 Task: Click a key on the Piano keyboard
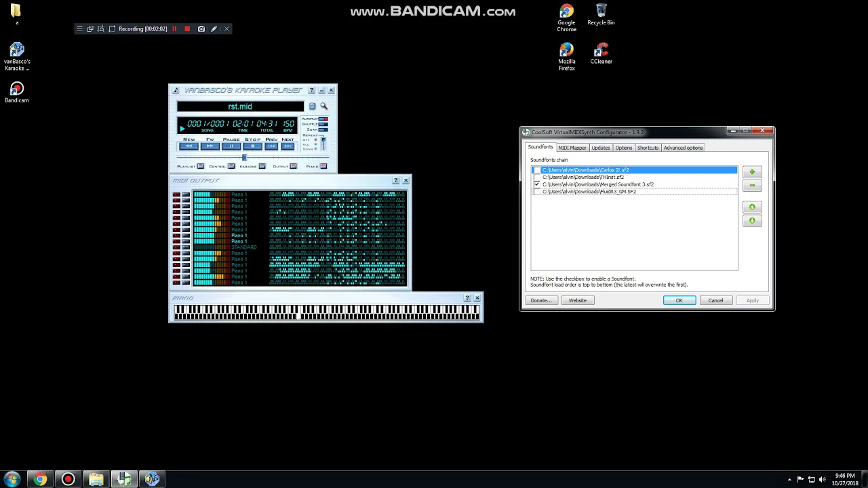coord(326,312)
